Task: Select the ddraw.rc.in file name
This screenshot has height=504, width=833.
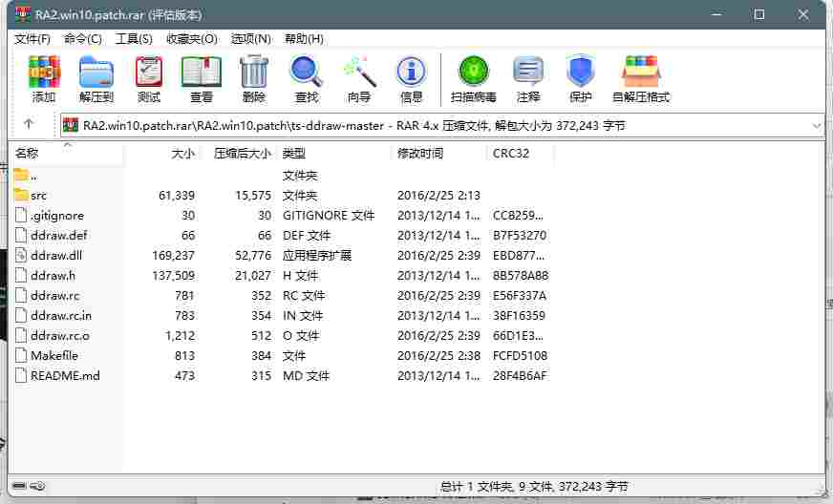Action: 61,315
